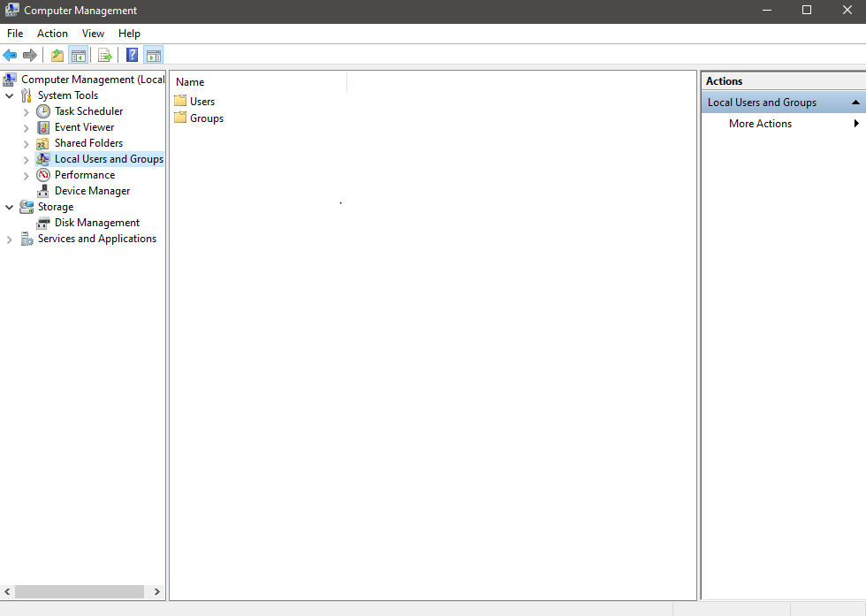Expand the Services and Applications node
866x616 pixels.
(x=10, y=240)
